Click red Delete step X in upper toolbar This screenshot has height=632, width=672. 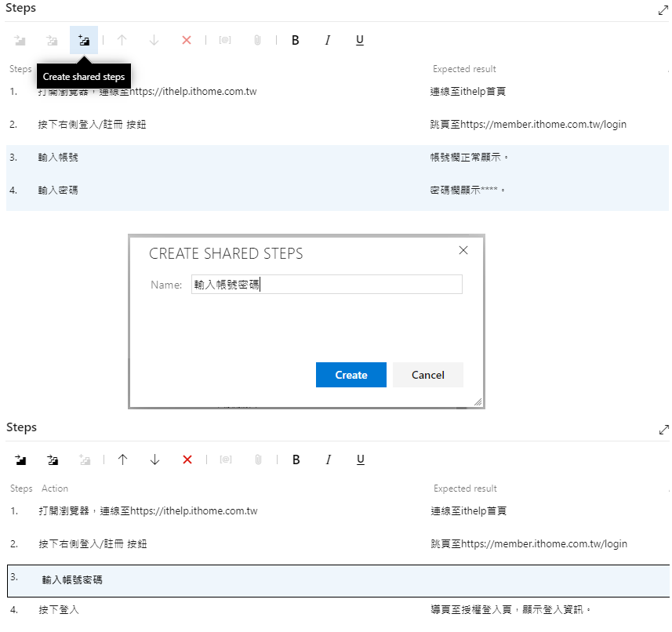coord(187,40)
